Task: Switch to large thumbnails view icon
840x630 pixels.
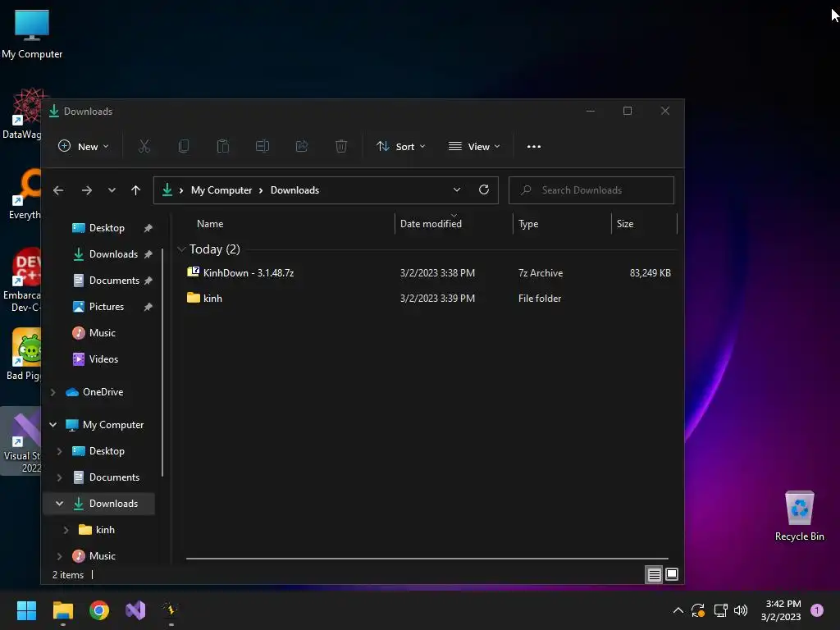Action: click(x=672, y=575)
